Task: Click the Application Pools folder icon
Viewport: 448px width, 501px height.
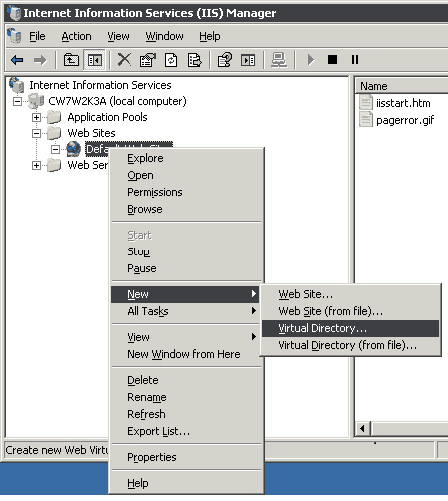Action: [x=54, y=117]
